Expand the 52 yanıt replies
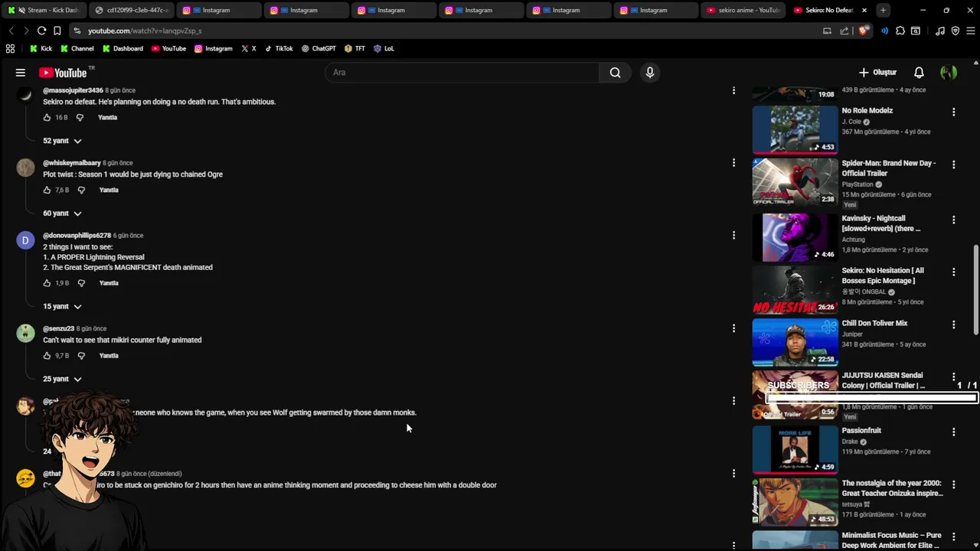 62,141
